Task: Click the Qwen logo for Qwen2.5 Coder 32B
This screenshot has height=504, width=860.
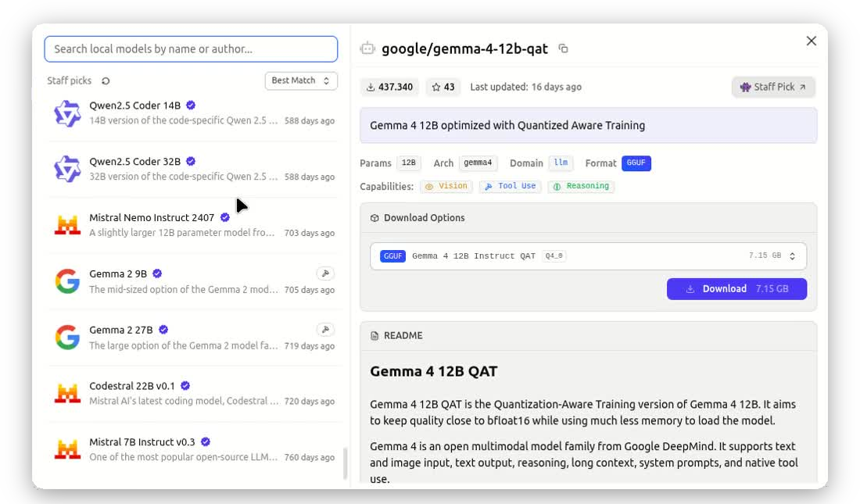Action: pyautogui.click(x=67, y=169)
